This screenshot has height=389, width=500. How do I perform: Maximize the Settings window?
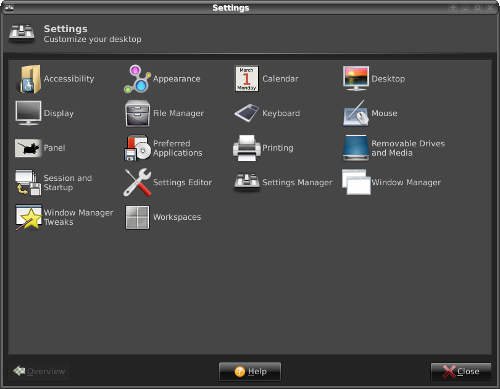click(x=478, y=8)
